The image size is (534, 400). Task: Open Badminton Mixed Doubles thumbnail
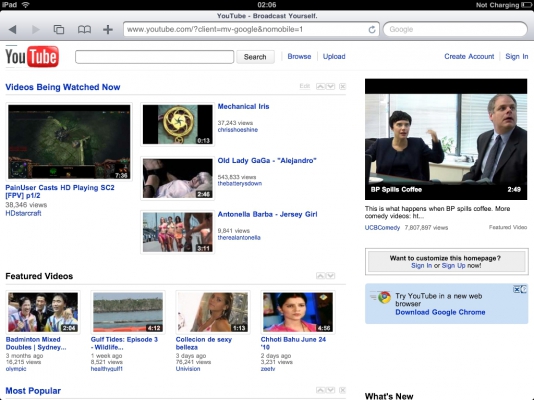43,312
